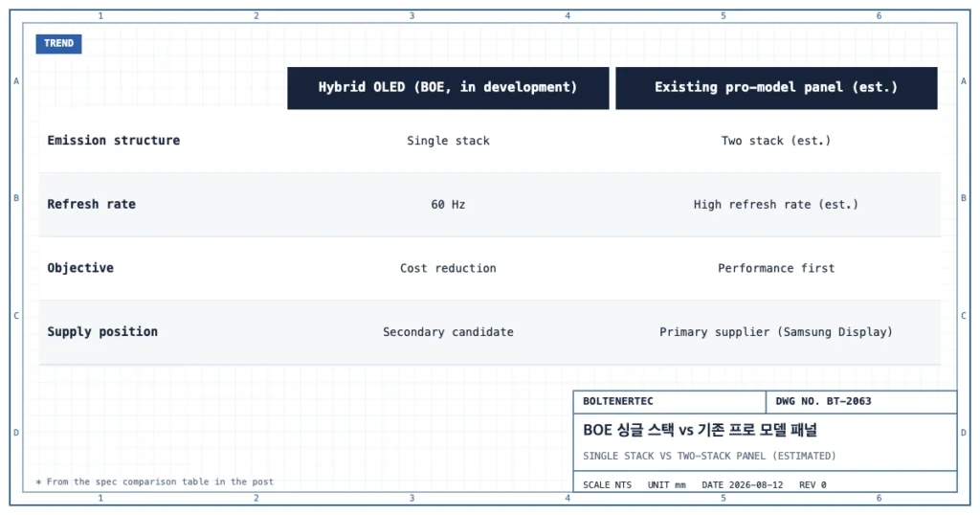Click the 'SCALE NTS' entry
Screen dimensions: 980x515
(x=607, y=485)
